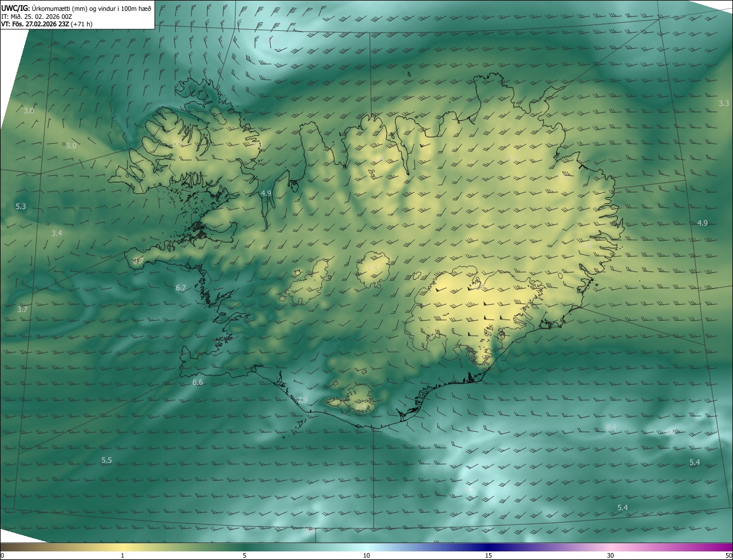Click the 3.4 value on the map
733x560 pixels.
click(57, 233)
